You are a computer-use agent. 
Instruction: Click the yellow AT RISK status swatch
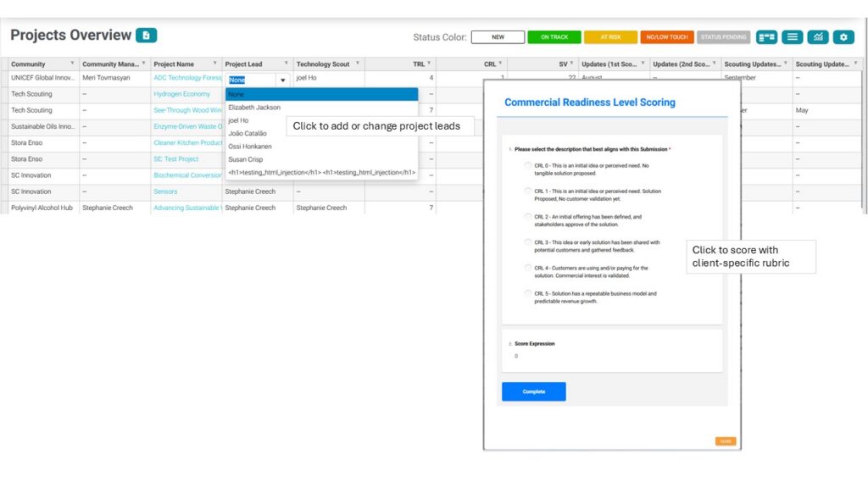tap(610, 37)
